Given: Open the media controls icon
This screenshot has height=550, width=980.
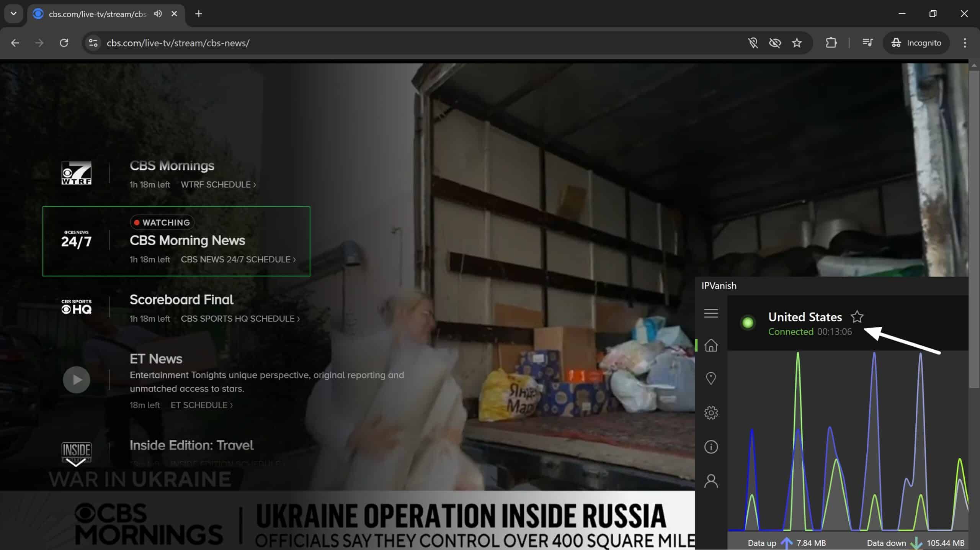Looking at the screenshot, I should (x=867, y=43).
